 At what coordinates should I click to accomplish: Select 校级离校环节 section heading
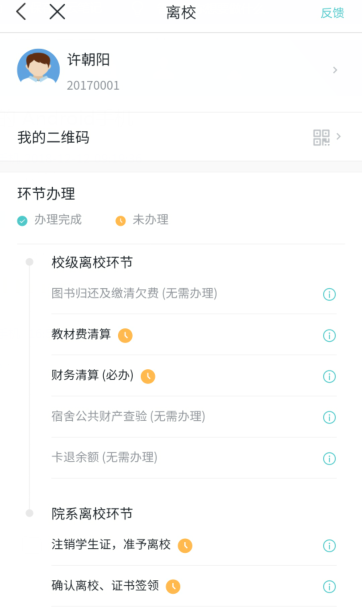(x=92, y=263)
